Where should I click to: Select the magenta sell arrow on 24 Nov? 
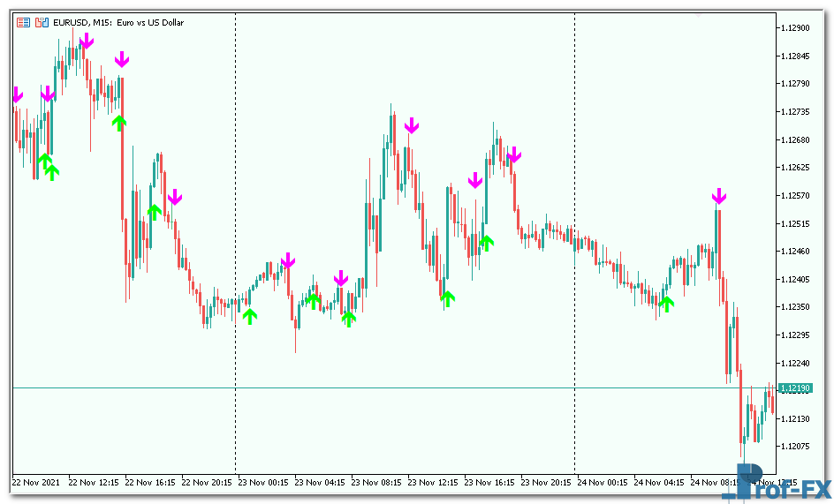[719, 196]
